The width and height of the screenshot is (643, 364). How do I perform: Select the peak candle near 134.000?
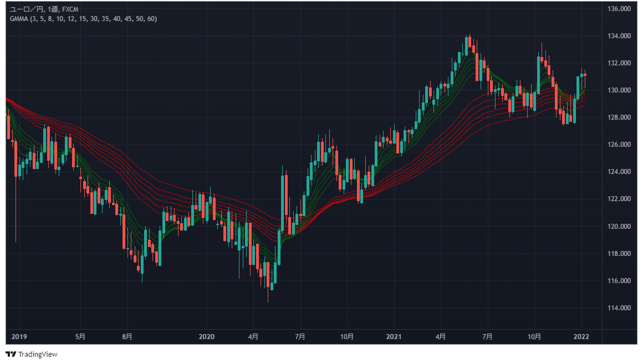coord(470,43)
